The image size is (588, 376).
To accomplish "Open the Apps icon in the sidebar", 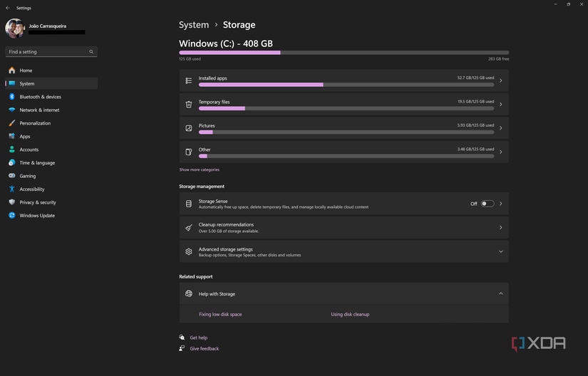I will [12, 136].
